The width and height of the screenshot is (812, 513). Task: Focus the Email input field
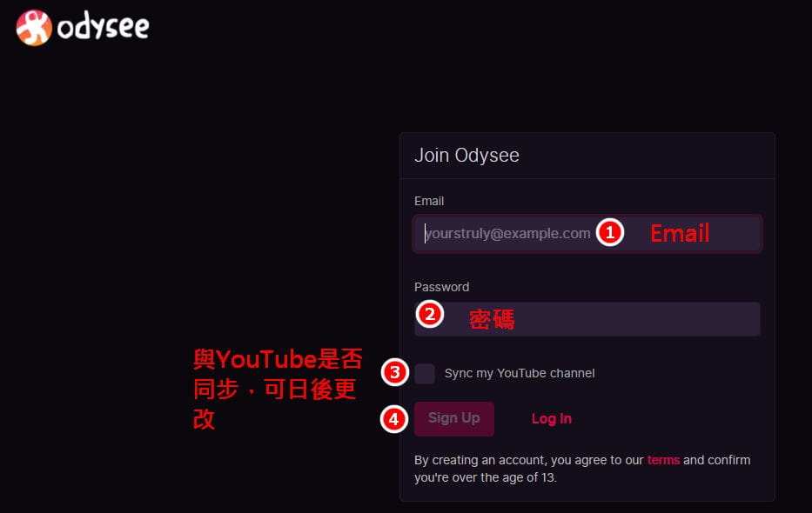[587, 233]
